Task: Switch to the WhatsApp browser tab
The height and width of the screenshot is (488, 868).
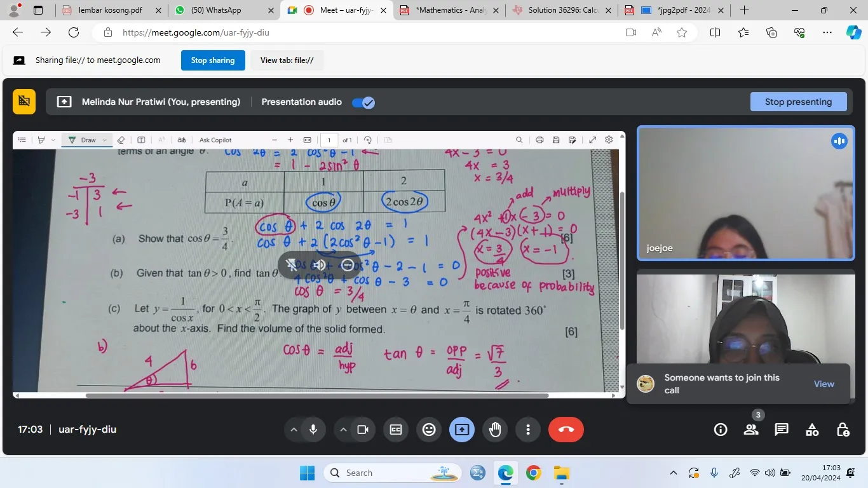Action: pos(215,10)
